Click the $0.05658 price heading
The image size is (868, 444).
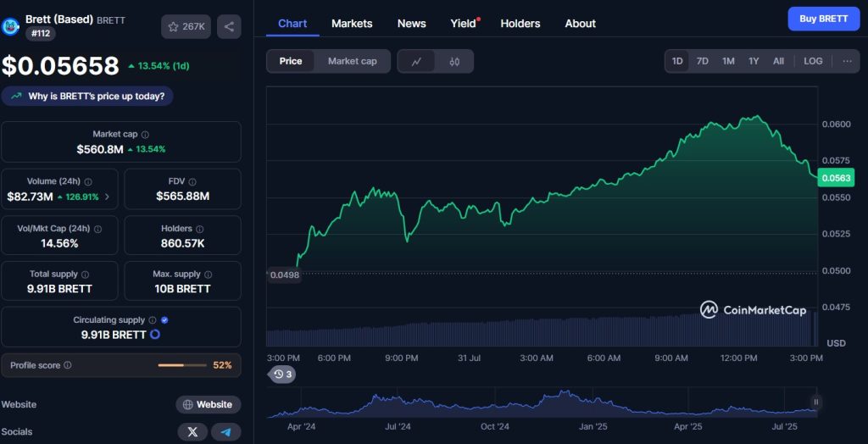[x=60, y=66]
